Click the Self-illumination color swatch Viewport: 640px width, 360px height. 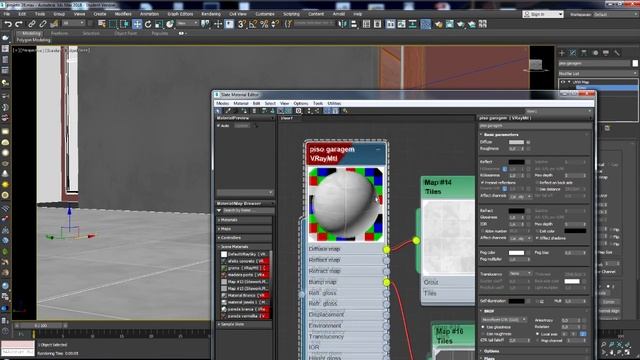tap(516, 301)
